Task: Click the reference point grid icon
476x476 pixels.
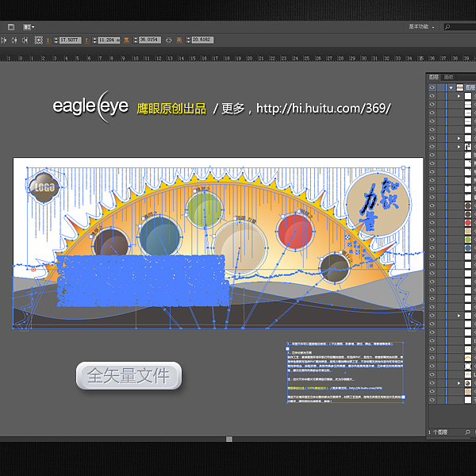Action: coord(39,40)
